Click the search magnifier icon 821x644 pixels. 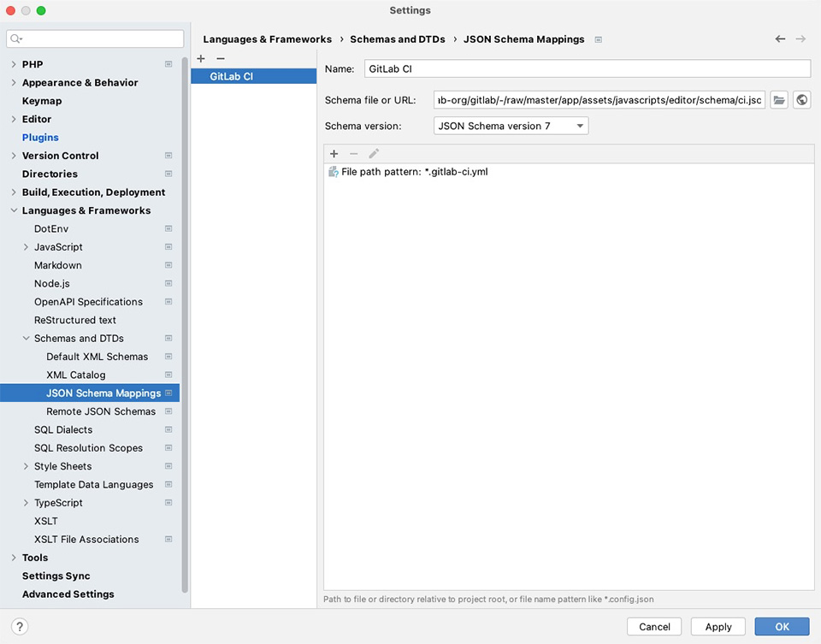15,38
